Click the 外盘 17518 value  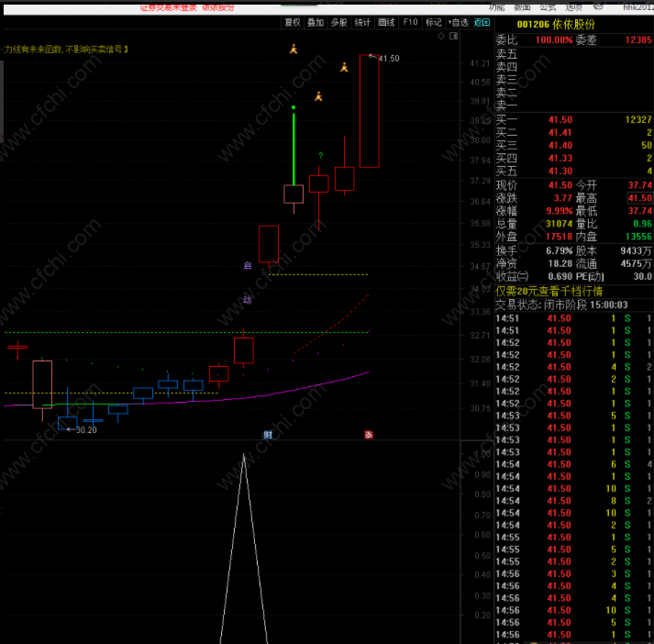point(560,237)
